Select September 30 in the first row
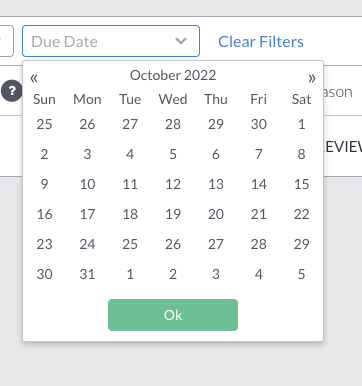 point(259,124)
